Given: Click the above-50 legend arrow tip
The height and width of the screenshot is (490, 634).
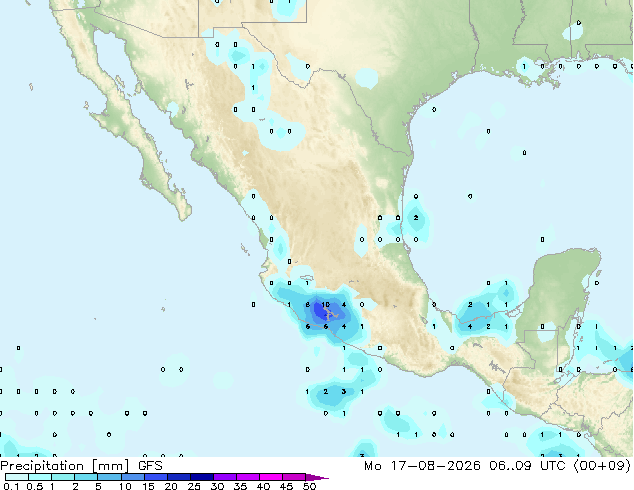Looking at the screenshot, I should [x=317, y=477].
